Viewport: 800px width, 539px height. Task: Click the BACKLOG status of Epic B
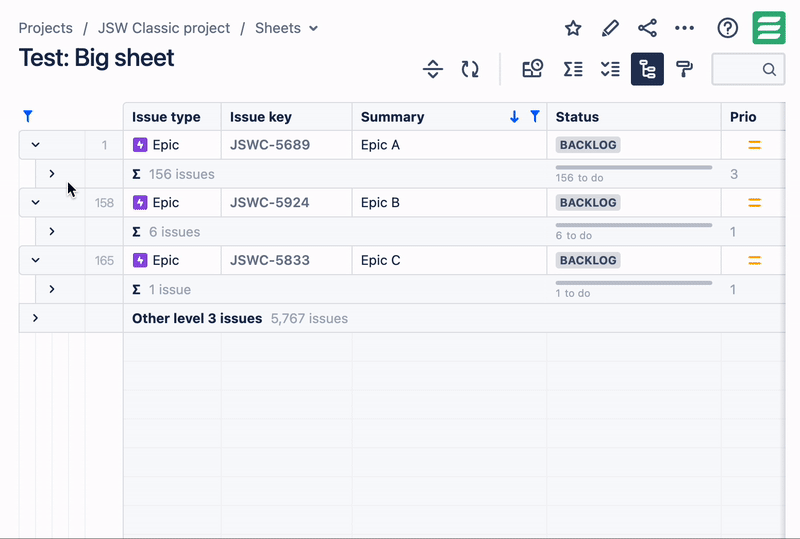tap(588, 203)
